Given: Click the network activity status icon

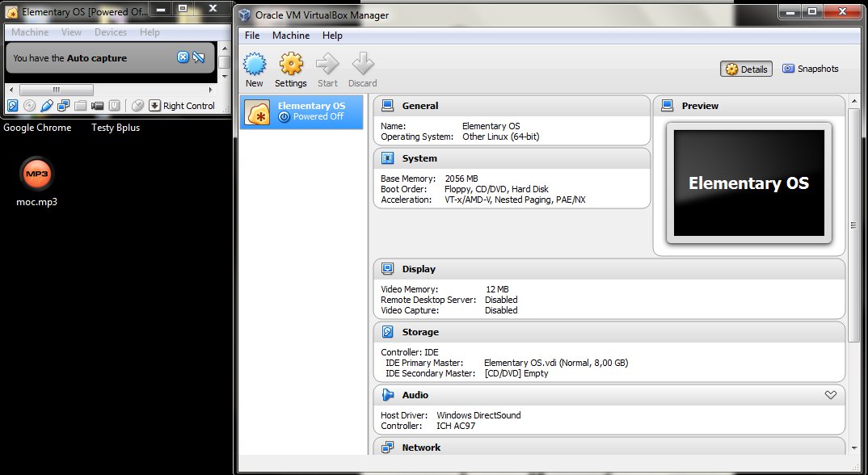Looking at the screenshot, I should tap(64, 106).
